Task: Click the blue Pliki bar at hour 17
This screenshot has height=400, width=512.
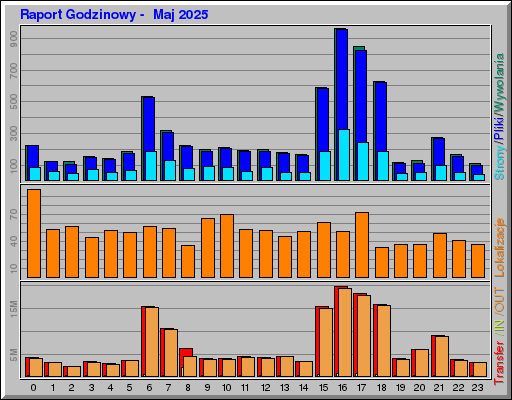Action: pos(361,96)
